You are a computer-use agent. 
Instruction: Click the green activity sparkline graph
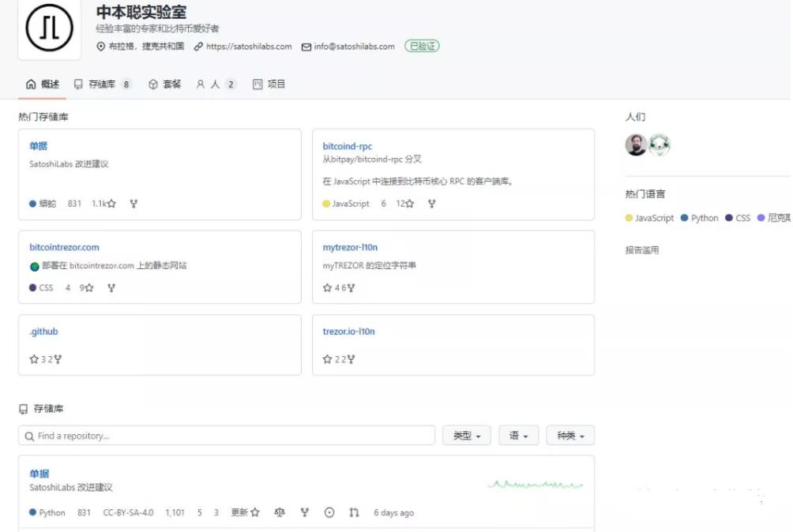point(536,485)
